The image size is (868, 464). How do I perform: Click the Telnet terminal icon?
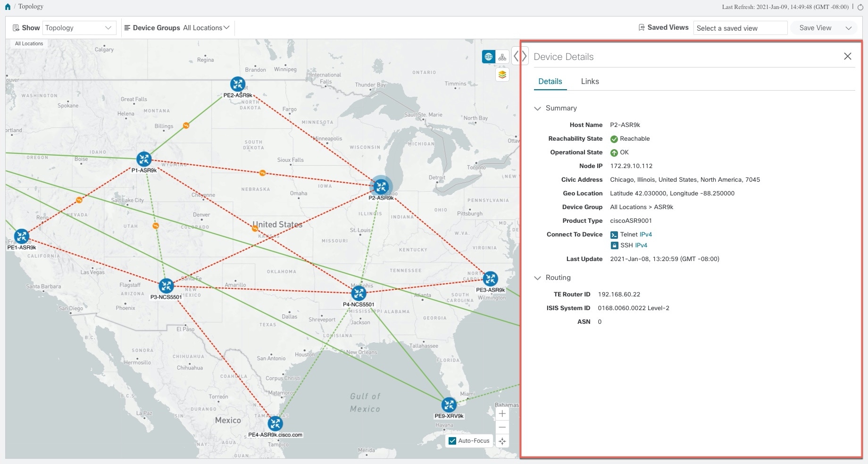pos(614,234)
